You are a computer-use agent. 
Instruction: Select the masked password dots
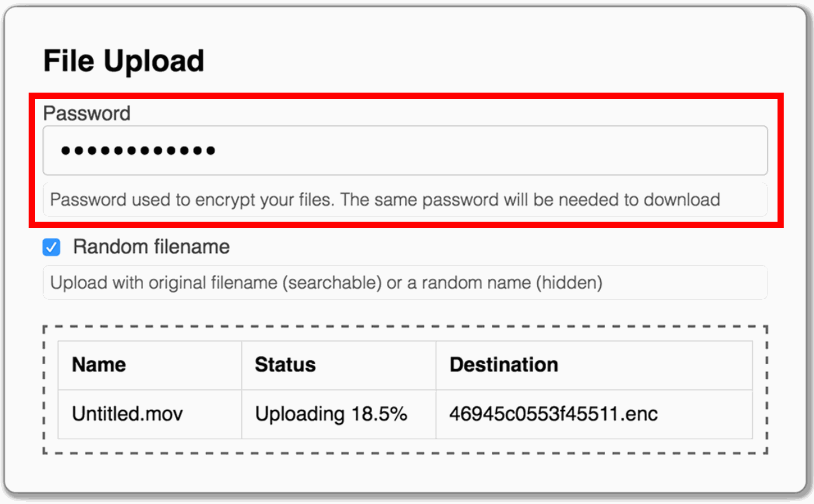[x=139, y=150]
